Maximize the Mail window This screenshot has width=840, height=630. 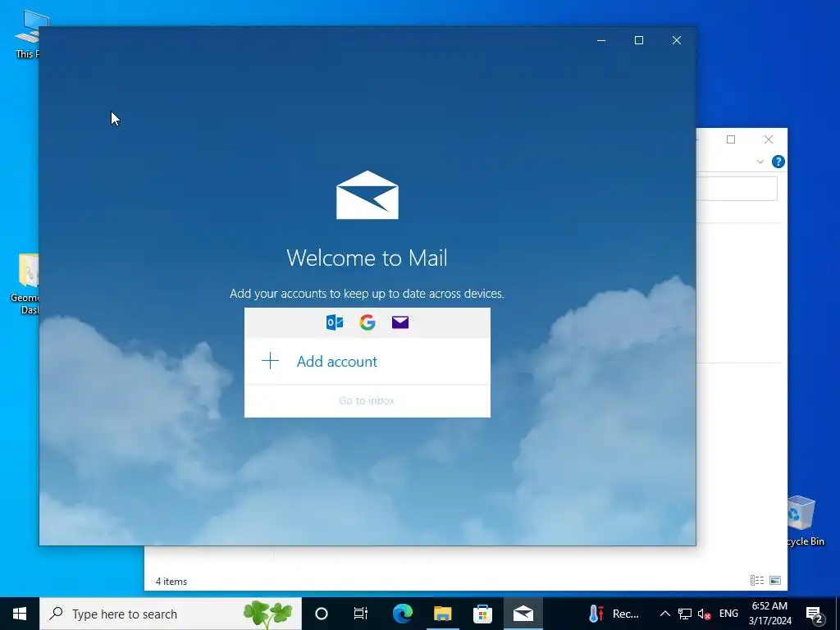(x=638, y=40)
